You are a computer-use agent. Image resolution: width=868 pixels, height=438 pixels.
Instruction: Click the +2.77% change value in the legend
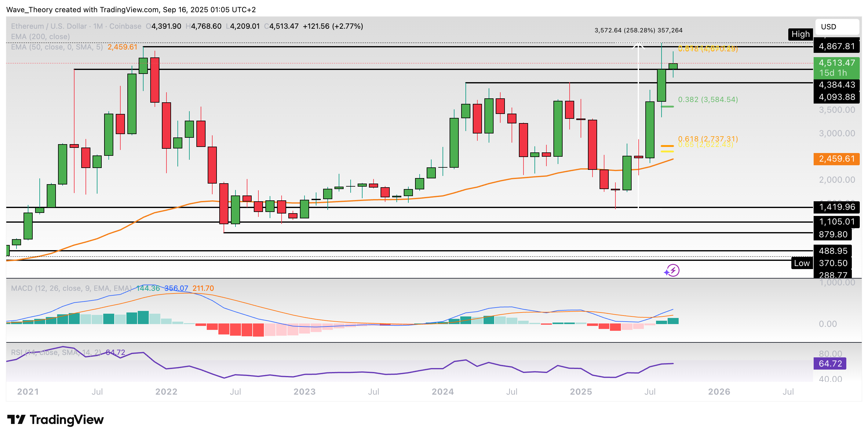click(348, 26)
